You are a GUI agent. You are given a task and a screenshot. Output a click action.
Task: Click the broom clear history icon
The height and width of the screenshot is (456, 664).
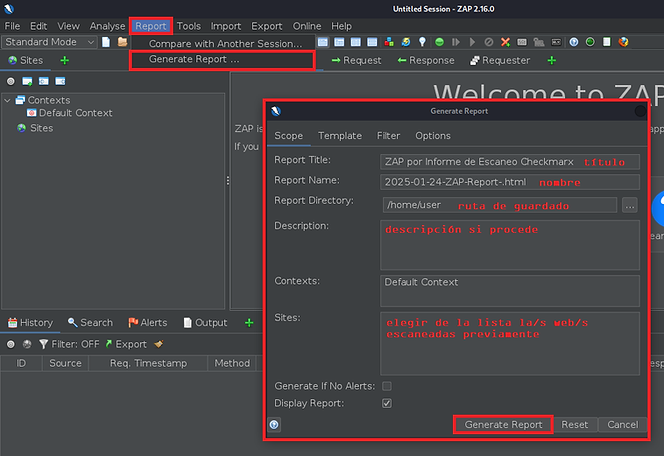pos(159,344)
